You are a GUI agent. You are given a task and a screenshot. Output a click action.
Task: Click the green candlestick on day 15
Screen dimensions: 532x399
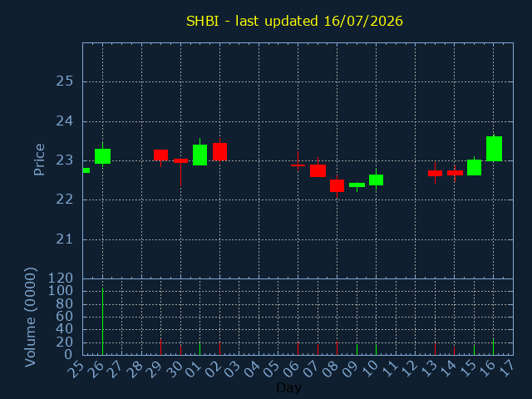click(x=475, y=167)
